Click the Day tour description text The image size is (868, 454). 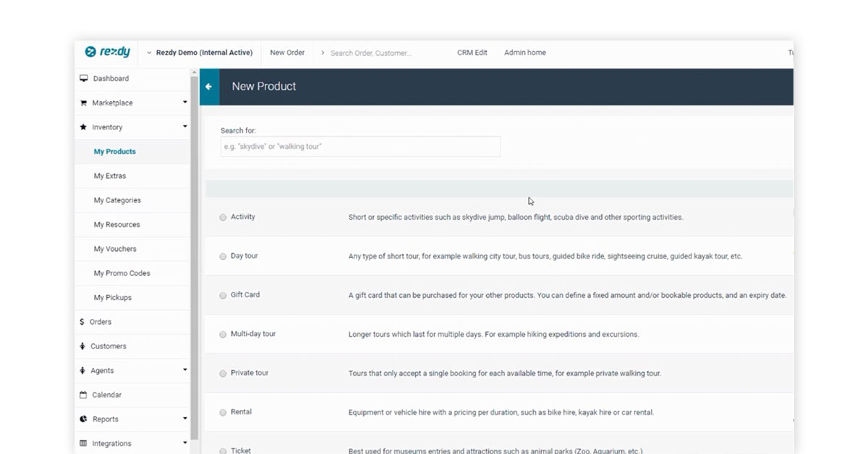coord(545,256)
